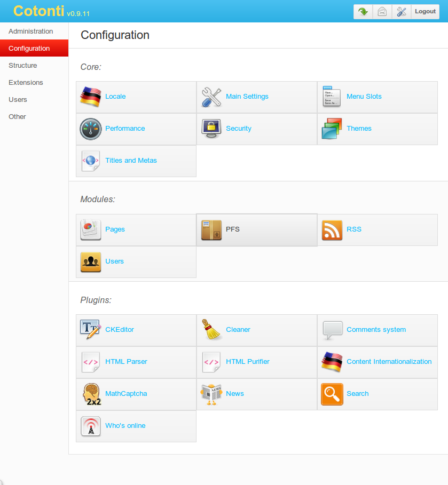This screenshot has width=448, height=485.
Task: Click the Security padlock monitor icon
Action: click(x=211, y=129)
